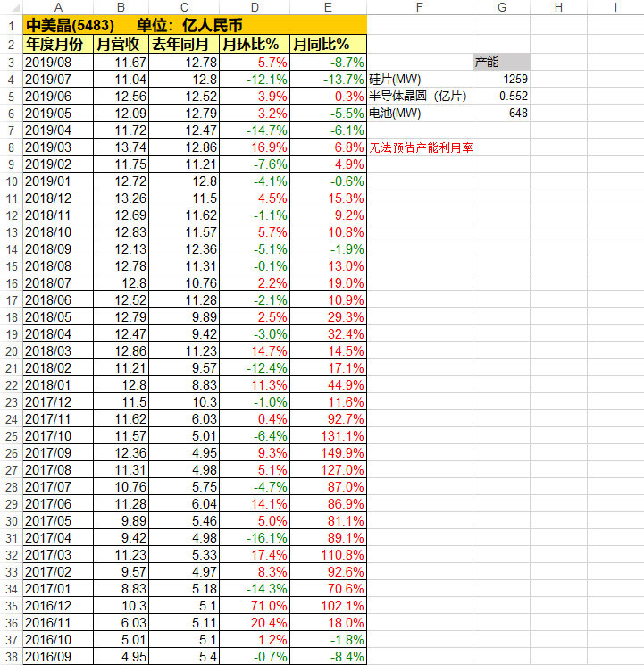Image resolution: width=644 pixels, height=665 pixels.
Task: Select column A header
Action: (58, 7)
